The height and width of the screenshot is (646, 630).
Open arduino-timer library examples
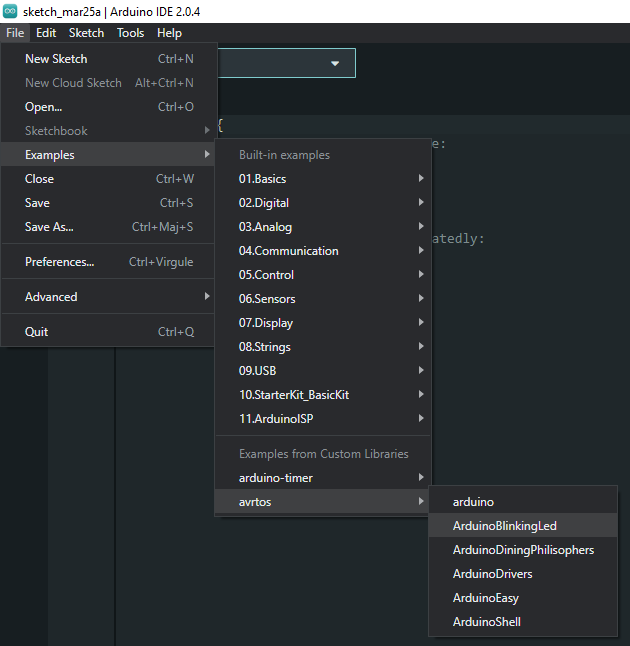[323, 478]
